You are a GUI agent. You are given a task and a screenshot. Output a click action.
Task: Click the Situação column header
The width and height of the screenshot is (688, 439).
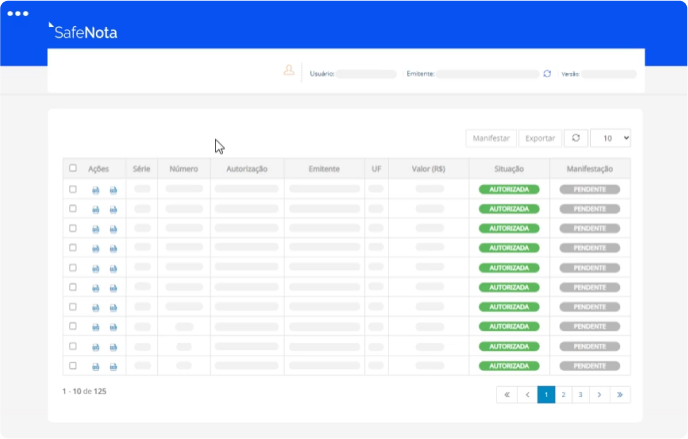point(509,169)
